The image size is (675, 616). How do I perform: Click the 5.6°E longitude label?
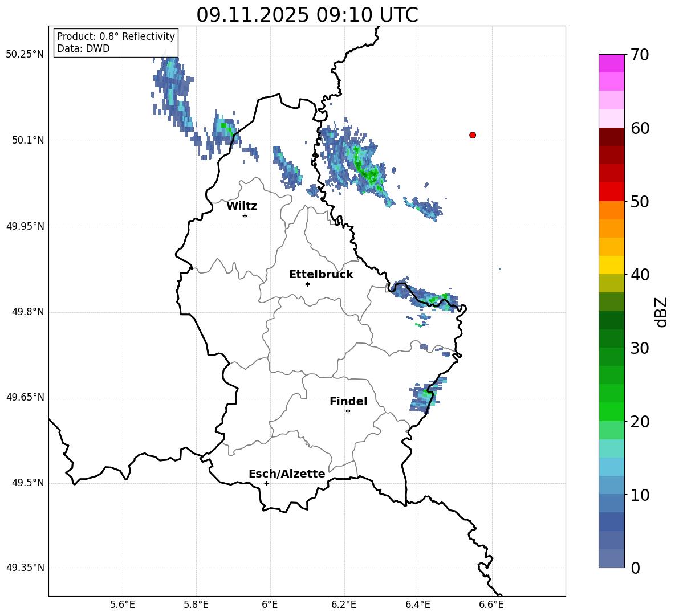[123, 605]
